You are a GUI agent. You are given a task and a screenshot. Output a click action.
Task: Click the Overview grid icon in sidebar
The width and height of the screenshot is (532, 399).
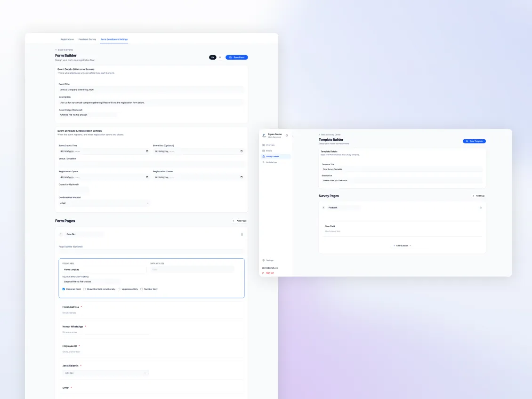(x=263, y=145)
